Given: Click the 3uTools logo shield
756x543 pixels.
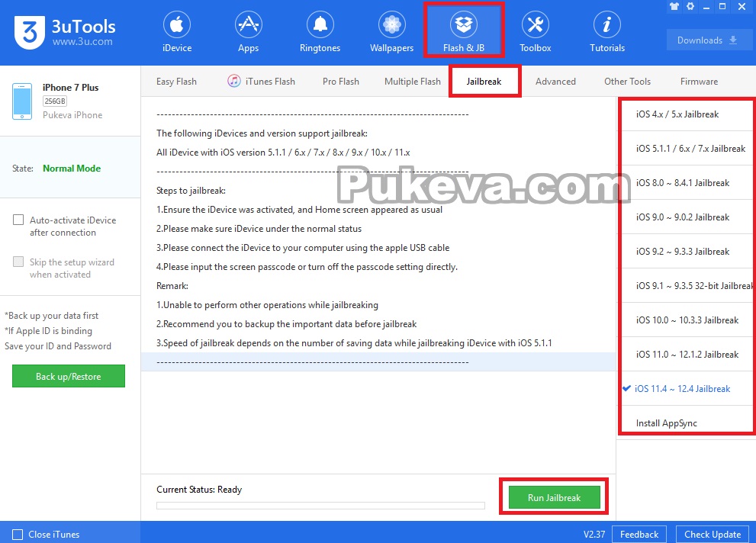Looking at the screenshot, I should 30,32.
